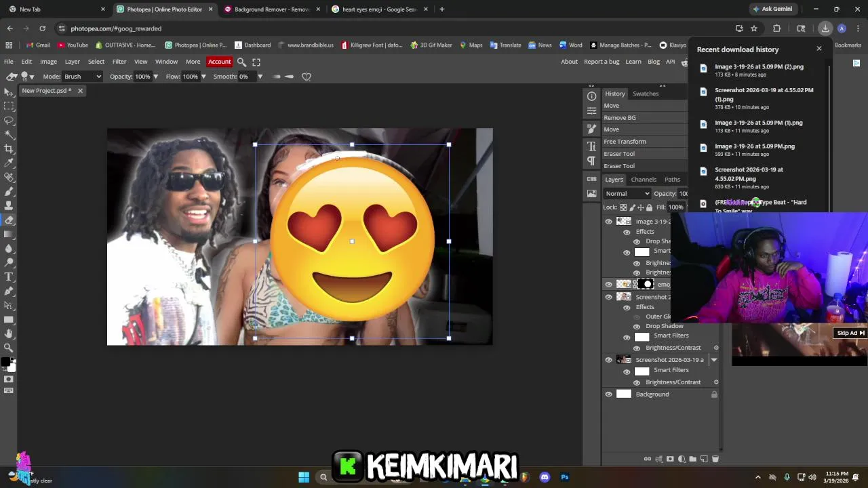868x488 pixels.
Task: Toggle the bottom Brightness/Contrast smart filter visibility
Action: tap(637, 382)
